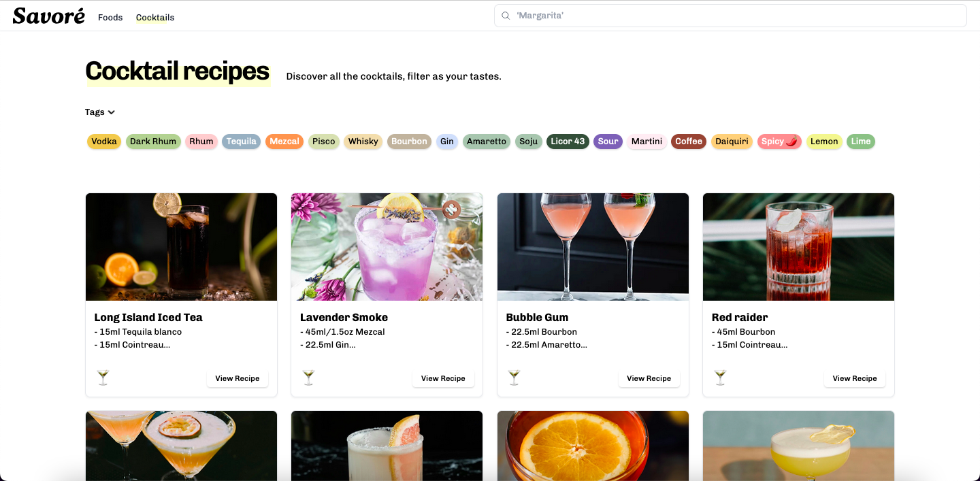Click the Savoré logo

48,16
